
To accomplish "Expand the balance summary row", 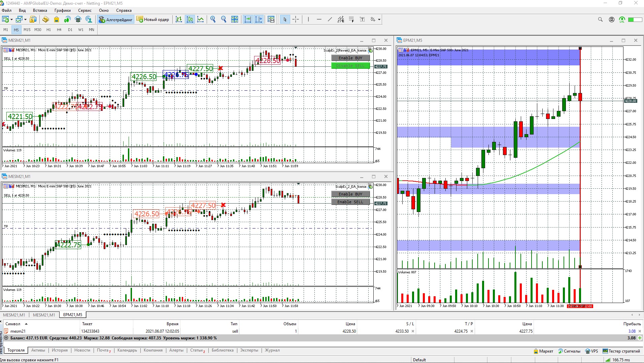I will pyautogui.click(x=6, y=338).
